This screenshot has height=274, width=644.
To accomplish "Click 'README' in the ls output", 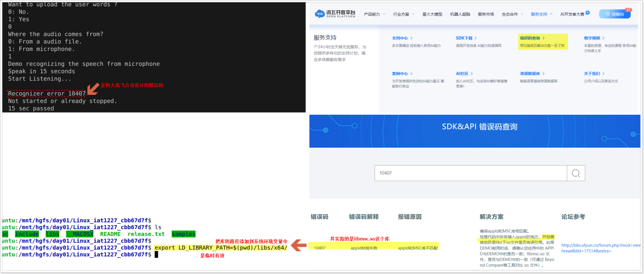I will [110, 234].
